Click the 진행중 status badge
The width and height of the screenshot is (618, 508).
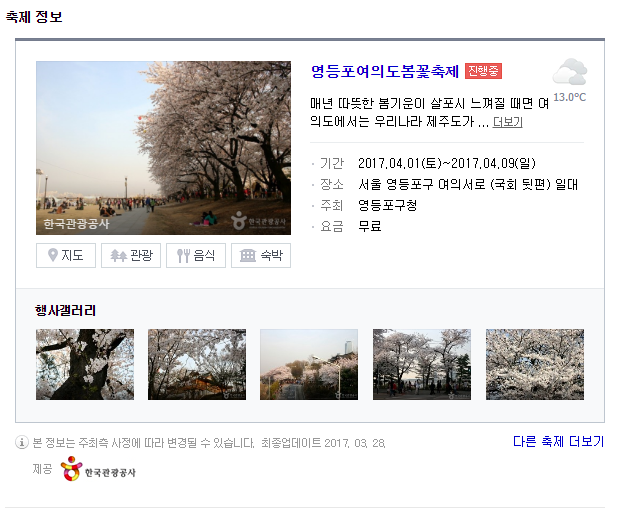click(x=483, y=71)
